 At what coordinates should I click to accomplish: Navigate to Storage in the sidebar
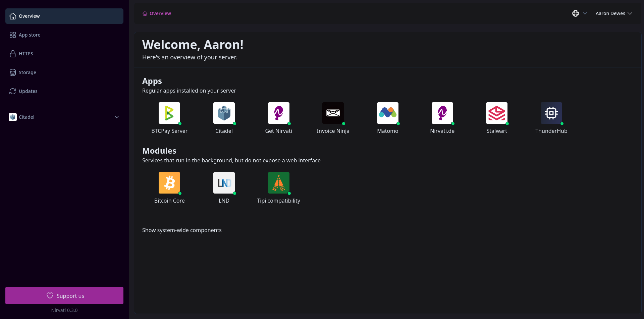[x=27, y=72]
